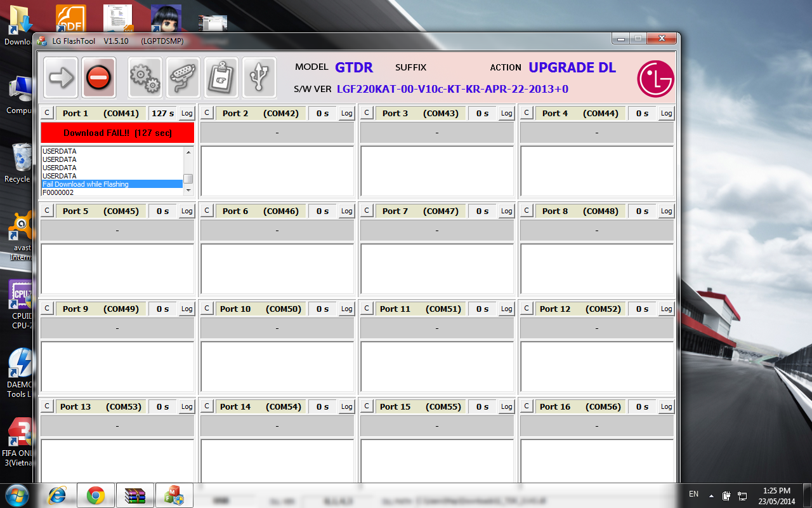Click the C button for Port 9
The width and height of the screenshot is (812, 508).
(47, 309)
